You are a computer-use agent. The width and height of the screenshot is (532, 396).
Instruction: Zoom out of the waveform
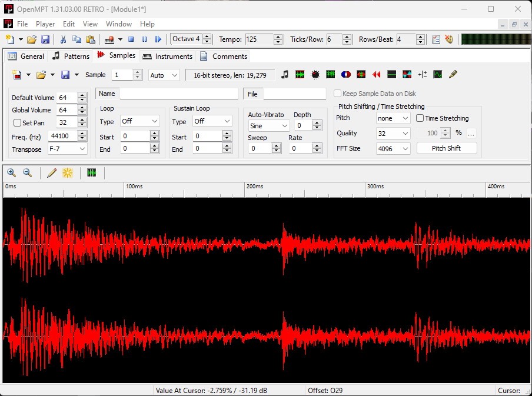27,173
